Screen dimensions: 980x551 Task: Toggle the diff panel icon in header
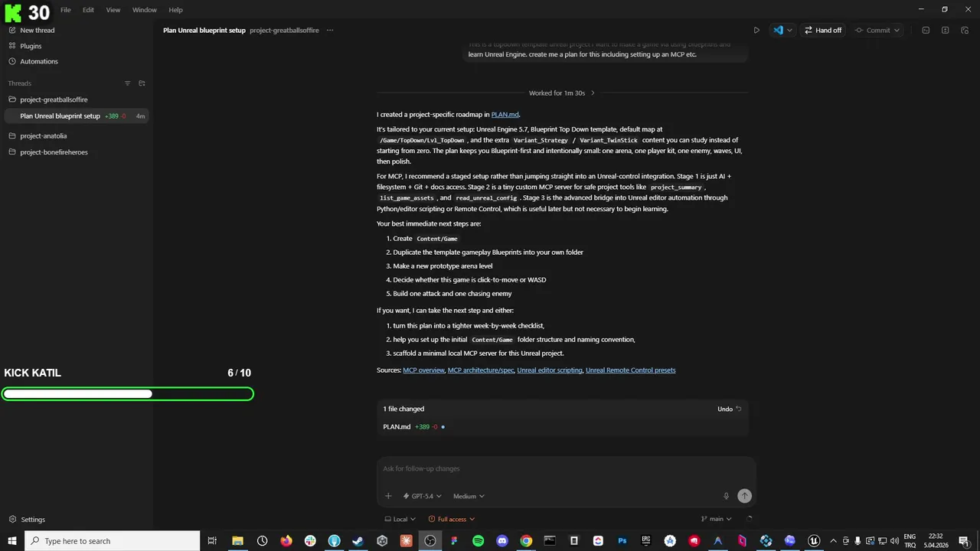[x=945, y=31]
